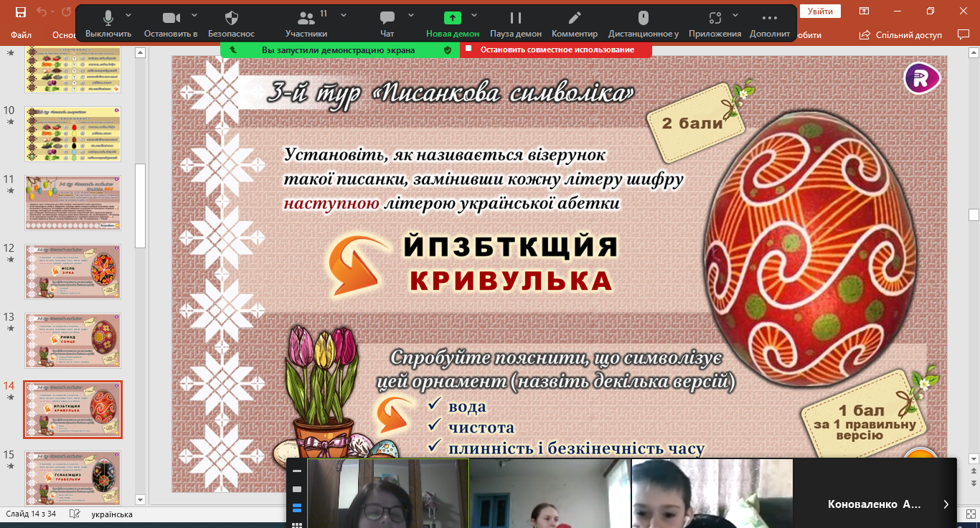Viewport: 980px width, 528px height.
Task: Select slide 13 thumbnail with СОНЦЕ
Action: coord(72,341)
